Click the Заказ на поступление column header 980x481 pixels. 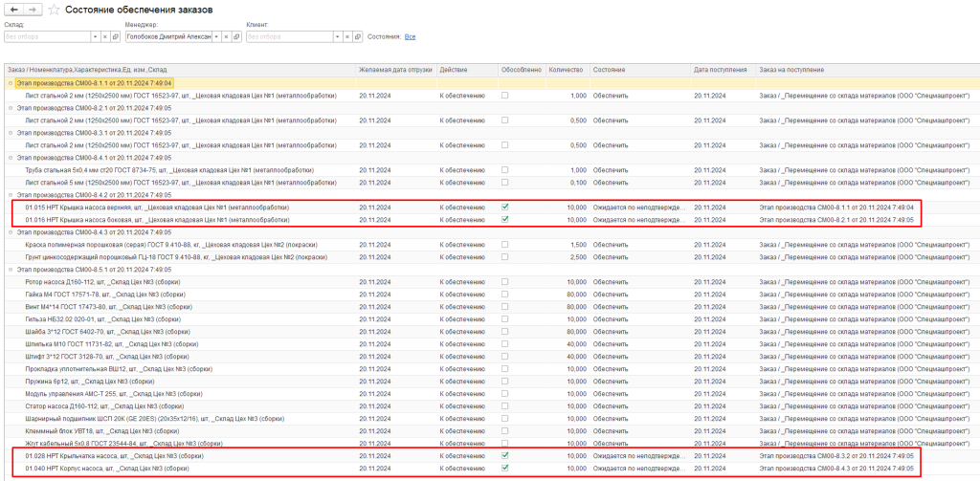[x=867, y=70]
